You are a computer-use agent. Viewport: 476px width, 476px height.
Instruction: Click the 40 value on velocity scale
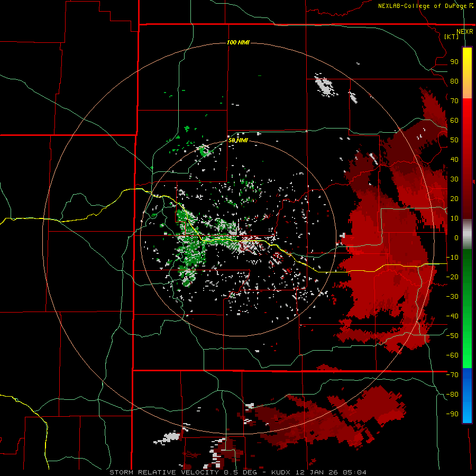454,160
